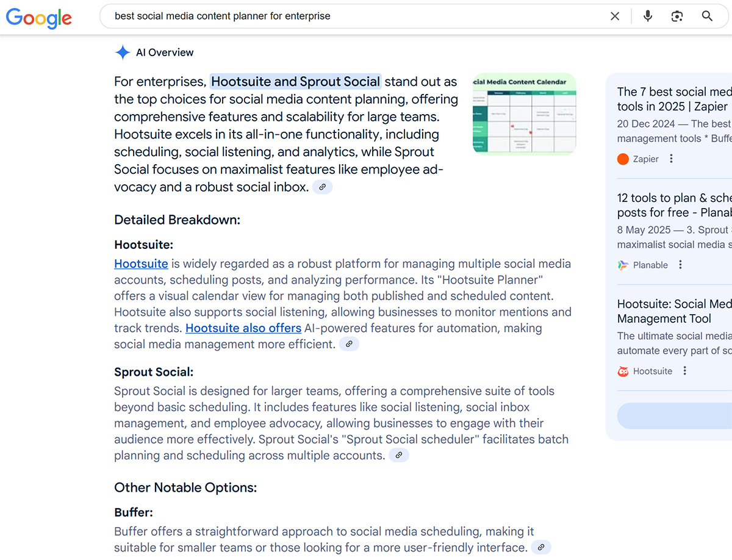
Task: Click the AI Overview sparkle icon
Action: coord(123,52)
